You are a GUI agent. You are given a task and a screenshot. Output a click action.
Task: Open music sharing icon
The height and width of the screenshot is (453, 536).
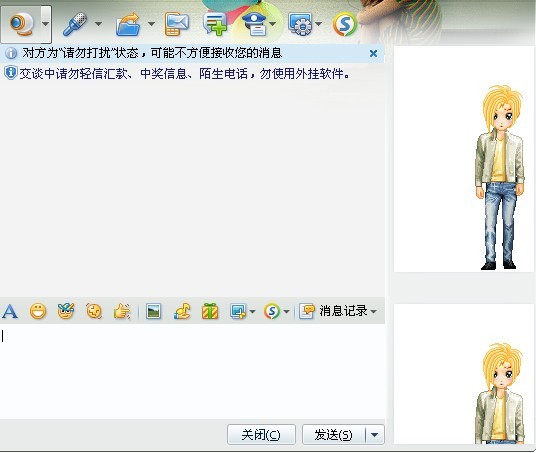(182, 311)
